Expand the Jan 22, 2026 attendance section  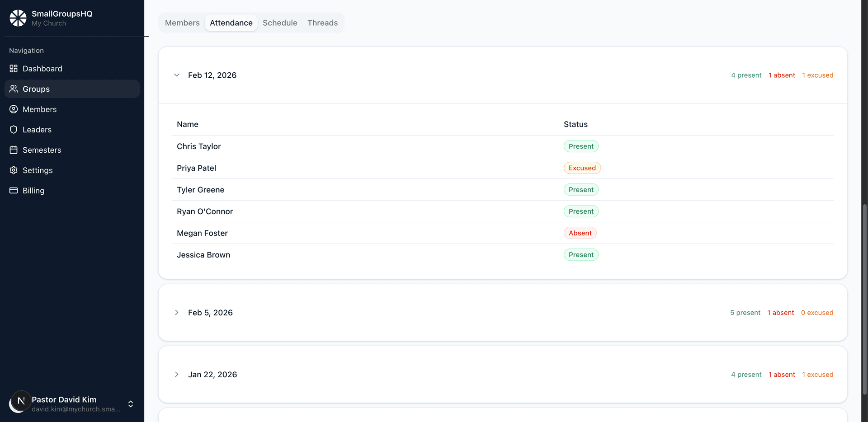tap(176, 374)
